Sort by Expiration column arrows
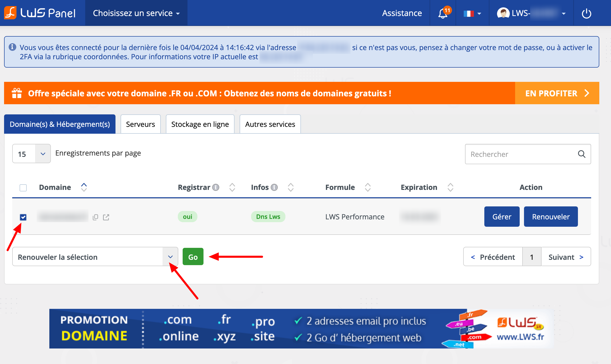 (450, 187)
